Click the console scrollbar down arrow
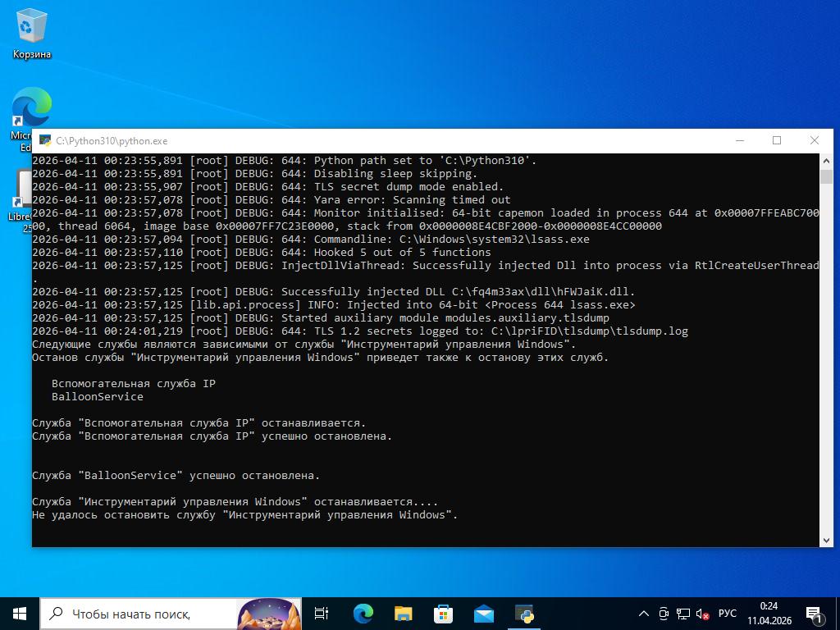This screenshot has width=840, height=630. click(x=826, y=540)
